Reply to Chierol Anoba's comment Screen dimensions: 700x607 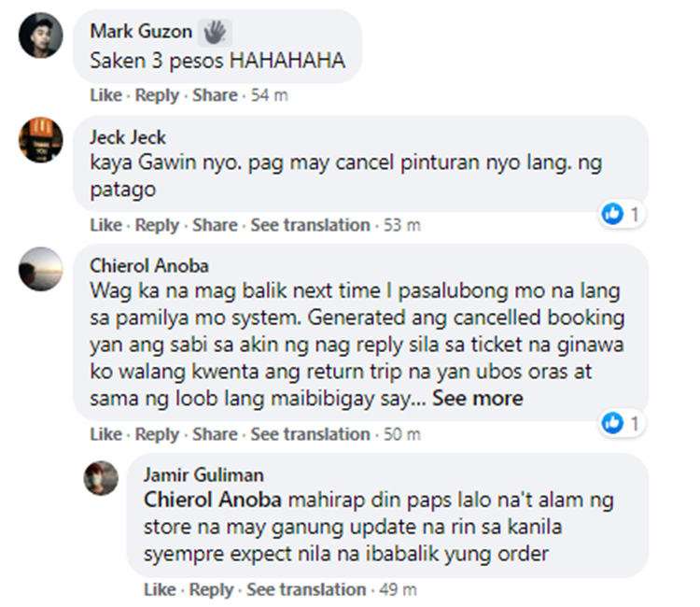point(157,434)
